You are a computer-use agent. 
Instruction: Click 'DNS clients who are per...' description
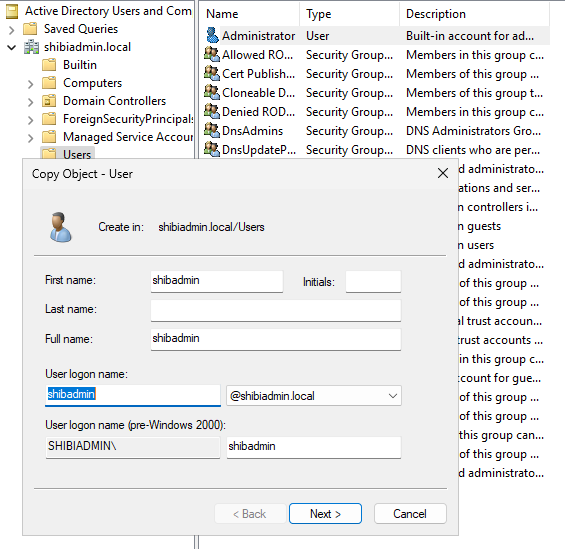tap(473, 149)
